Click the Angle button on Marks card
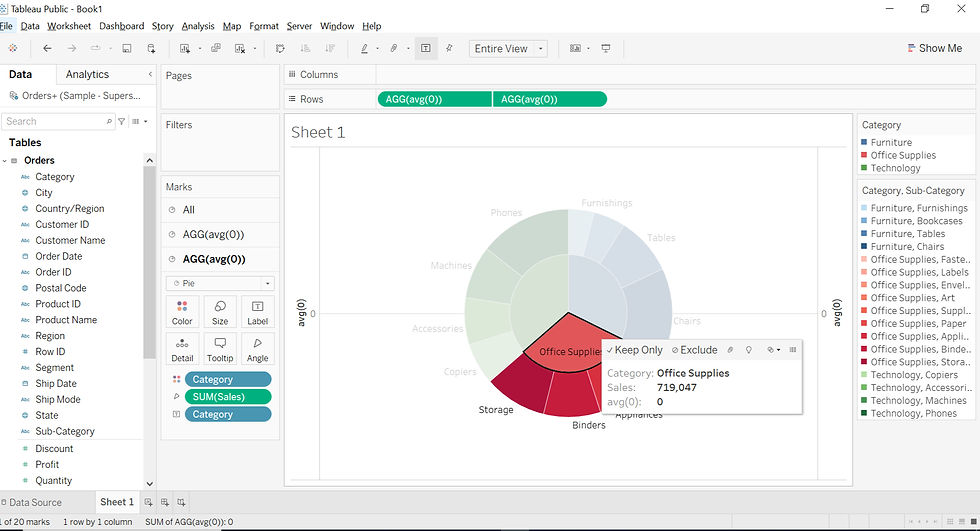 click(258, 349)
